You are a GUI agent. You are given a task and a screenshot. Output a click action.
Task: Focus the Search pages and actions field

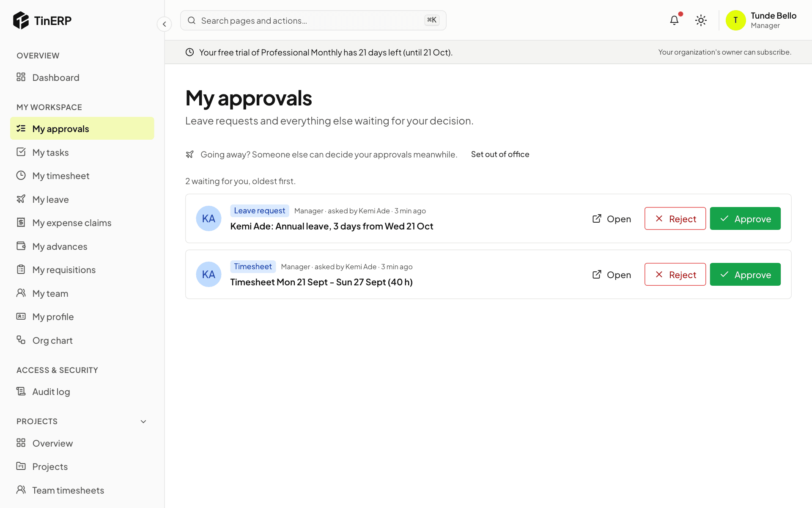[x=313, y=20]
